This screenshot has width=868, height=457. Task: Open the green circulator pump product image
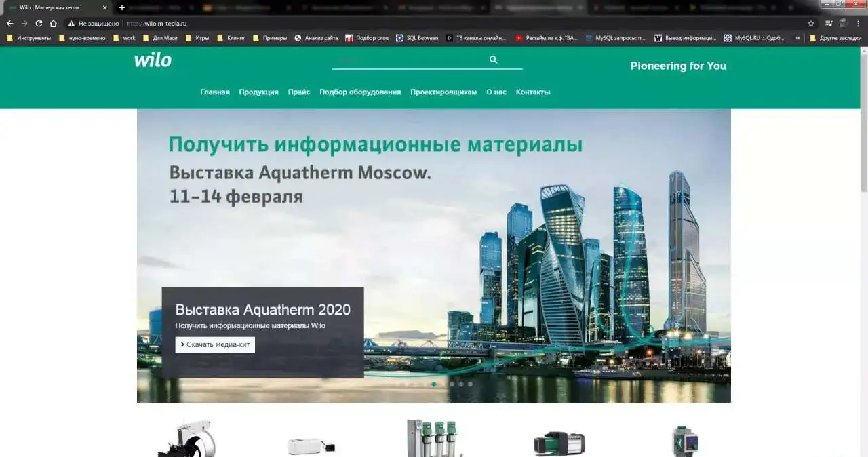click(x=684, y=440)
